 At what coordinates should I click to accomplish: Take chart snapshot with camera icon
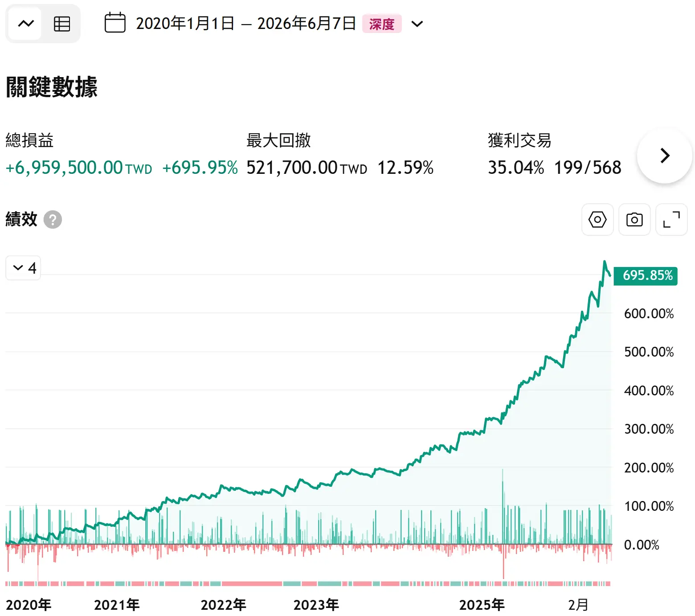click(634, 220)
